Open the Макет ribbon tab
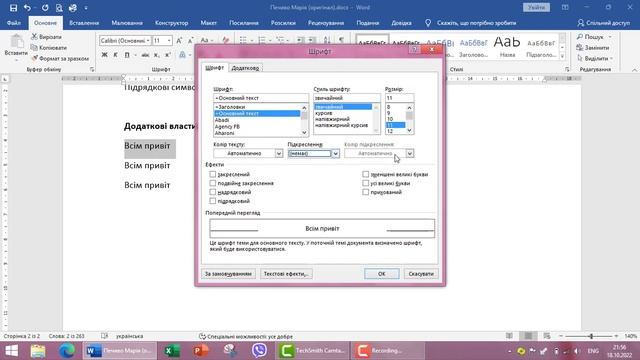Screen dimensions: 640x360 208,23
